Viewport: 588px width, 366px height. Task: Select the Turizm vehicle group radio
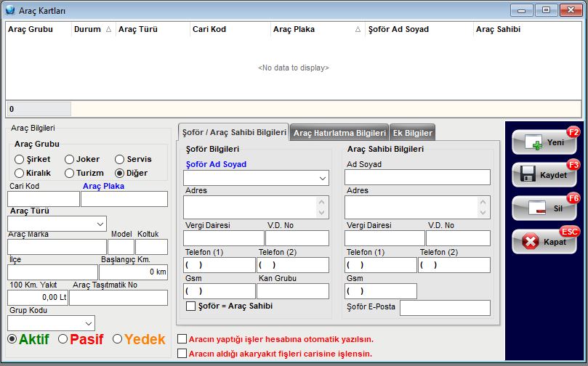coord(69,173)
